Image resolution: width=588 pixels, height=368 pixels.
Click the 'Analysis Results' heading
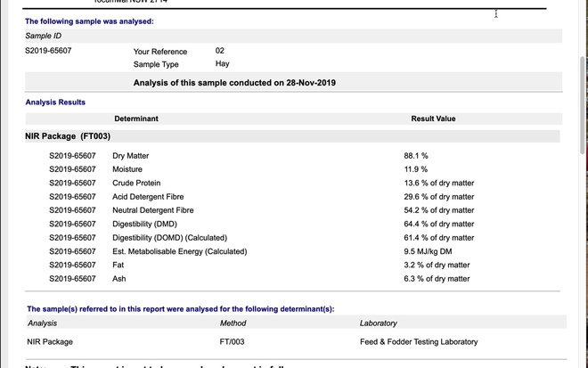click(x=55, y=102)
